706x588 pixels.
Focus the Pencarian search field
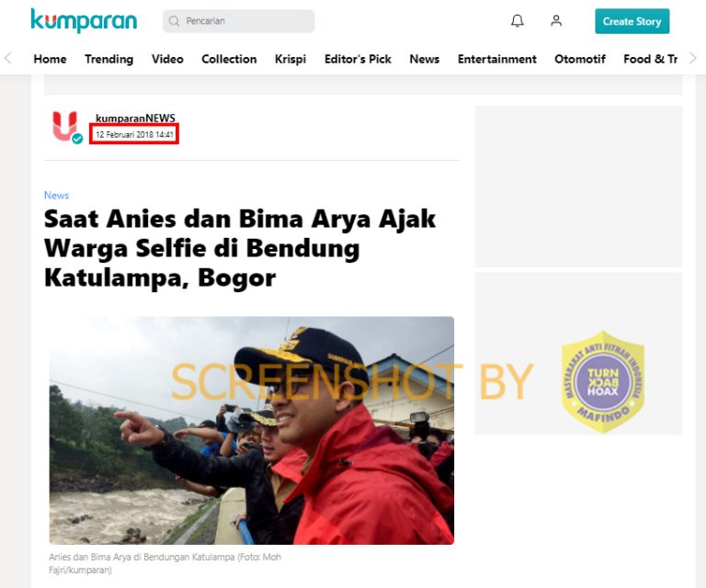point(239,21)
